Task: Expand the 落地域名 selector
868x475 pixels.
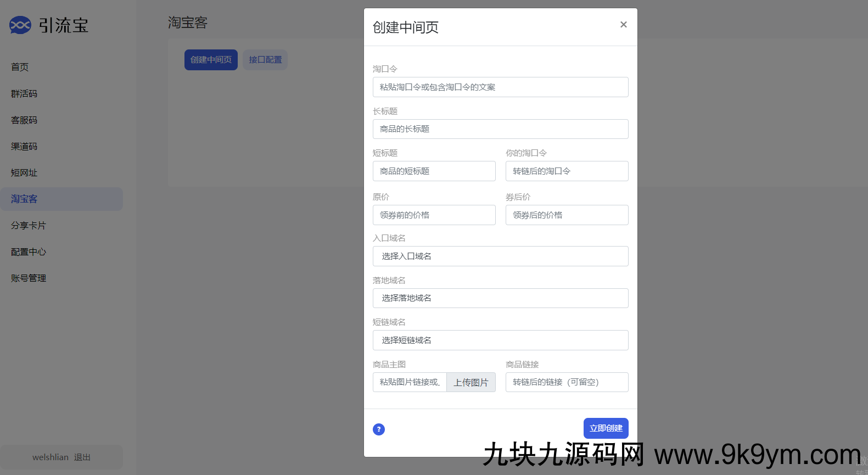Action: (500, 298)
